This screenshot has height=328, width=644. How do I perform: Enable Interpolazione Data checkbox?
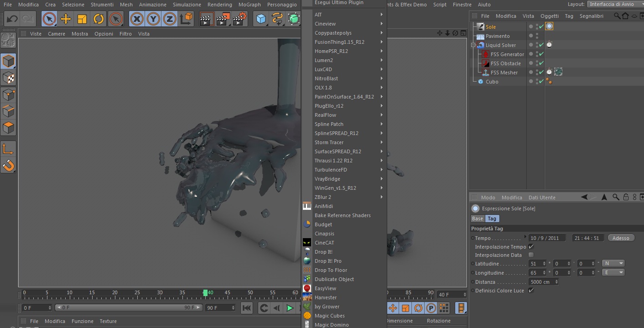click(531, 255)
